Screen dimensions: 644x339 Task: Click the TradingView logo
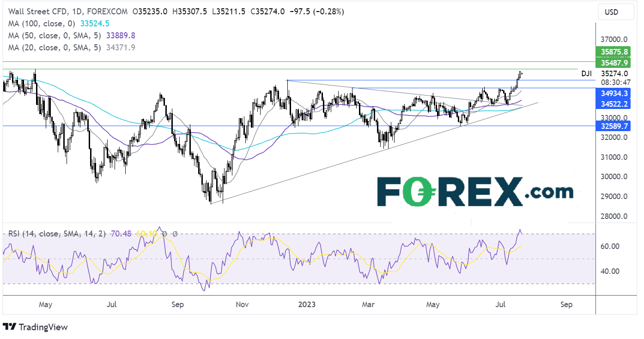[35, 327]
